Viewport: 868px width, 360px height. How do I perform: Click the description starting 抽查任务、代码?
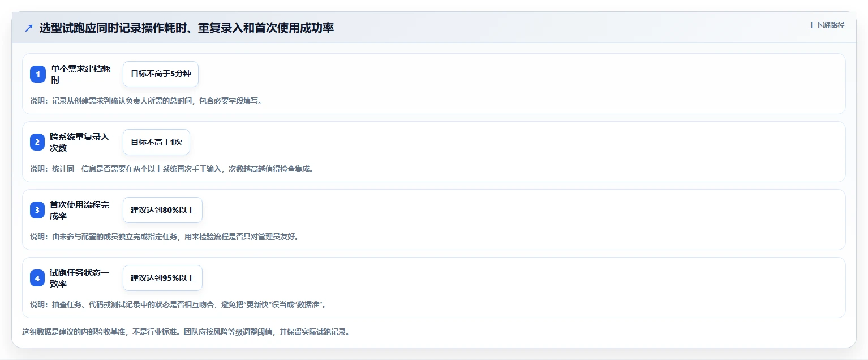178,305
